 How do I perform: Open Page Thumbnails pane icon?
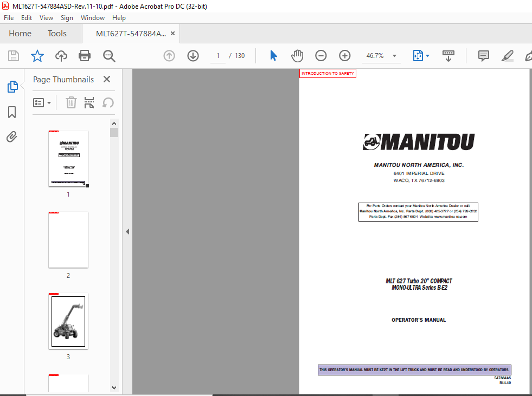(x=12, y=87)
